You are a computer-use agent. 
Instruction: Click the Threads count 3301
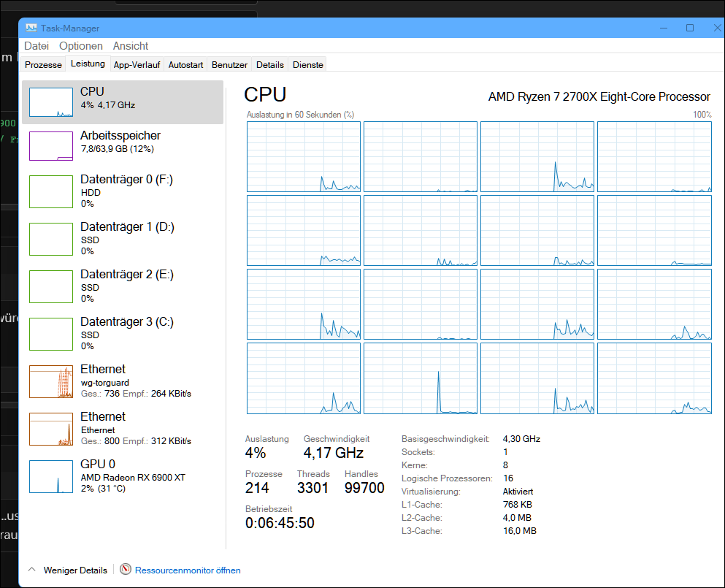312,488
